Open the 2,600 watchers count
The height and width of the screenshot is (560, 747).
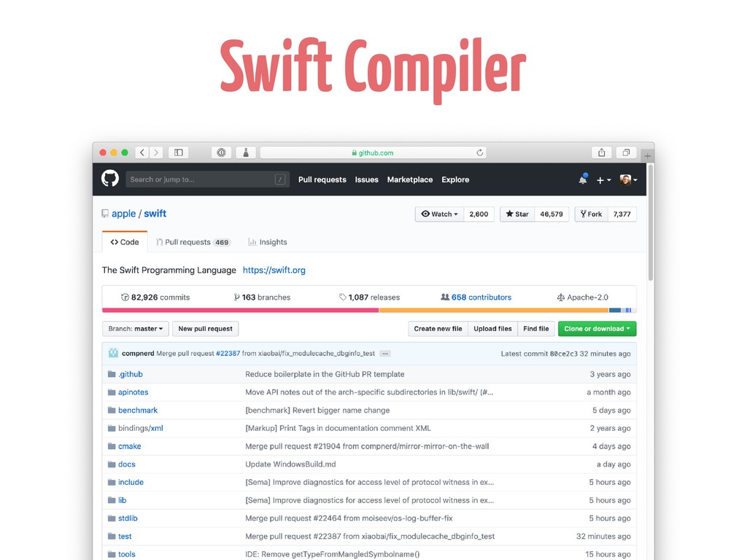[x=479, y=214]
